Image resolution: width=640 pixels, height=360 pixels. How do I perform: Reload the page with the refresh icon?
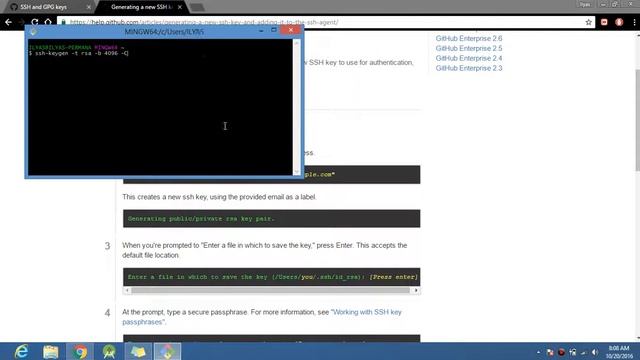coord(35,22)
